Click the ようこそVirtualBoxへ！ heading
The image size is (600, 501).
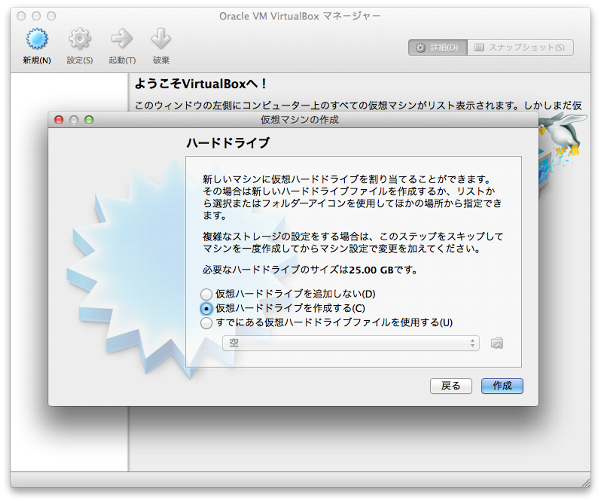pyautogui.click(x=200, y=84)
